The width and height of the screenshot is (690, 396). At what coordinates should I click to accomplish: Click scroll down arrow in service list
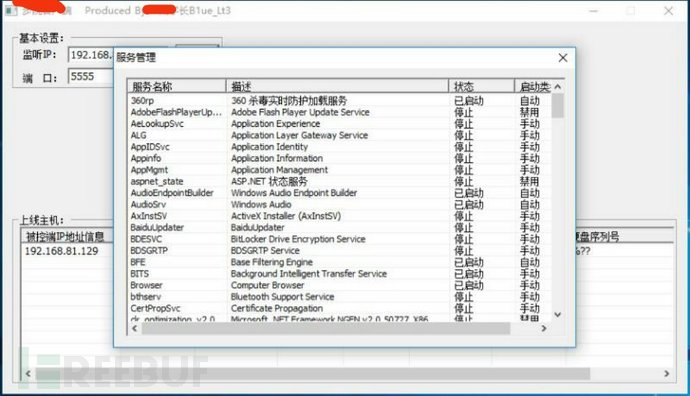[x=558, y=314]
